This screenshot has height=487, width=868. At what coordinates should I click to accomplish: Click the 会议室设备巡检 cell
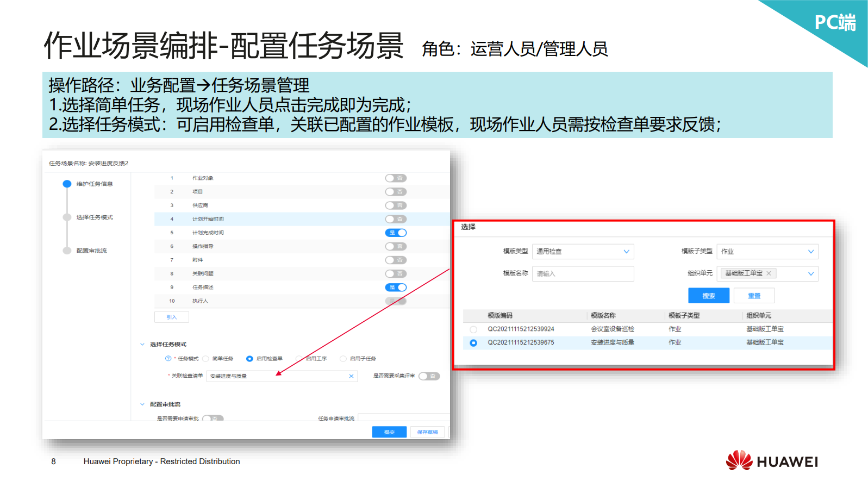click(x=613, y=329)
